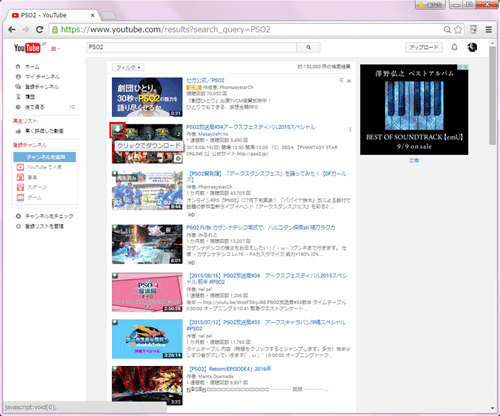Image resolution: width=500 pixels, height=416 pixels.
Task: Open the 2015/07/12 PSO2放送局#33 title link
Action: [x=266, y=325]
